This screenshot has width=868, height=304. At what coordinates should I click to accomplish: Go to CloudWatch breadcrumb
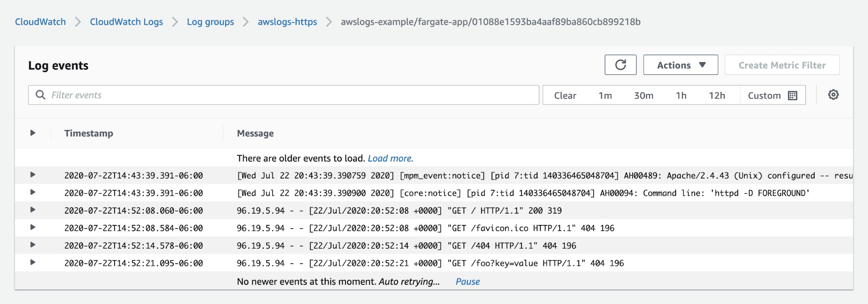pos(40,22)
